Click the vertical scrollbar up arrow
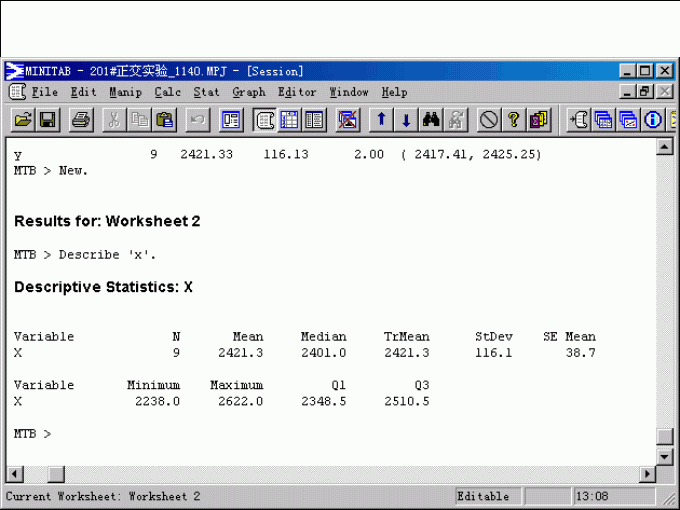Image resolution: width=680 pixels, height=510 pixels. point(664,147)
